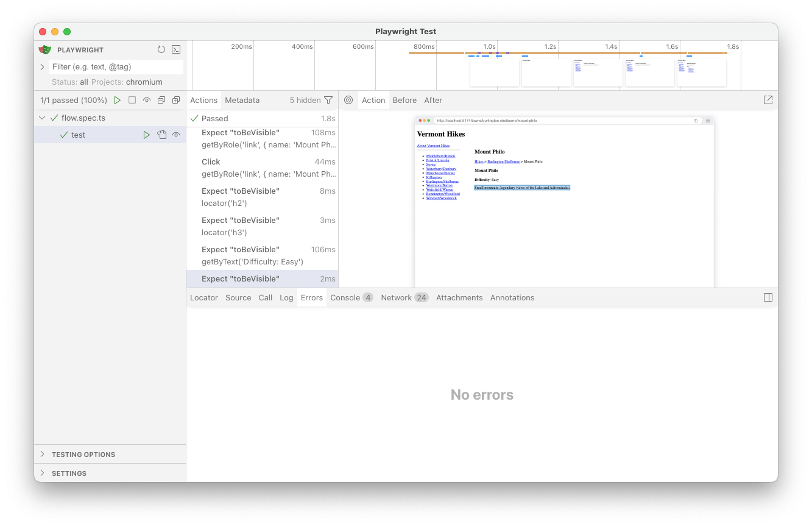The width and height of the screenshot is (812, 527).
Task: Click the Stop tests square icon
Action: [x=132, y=101]
